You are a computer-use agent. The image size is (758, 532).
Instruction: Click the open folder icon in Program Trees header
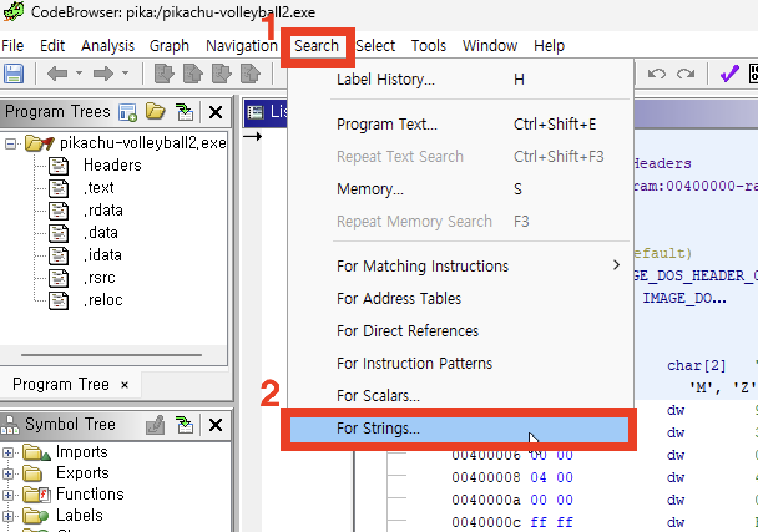tap(155, 112)
